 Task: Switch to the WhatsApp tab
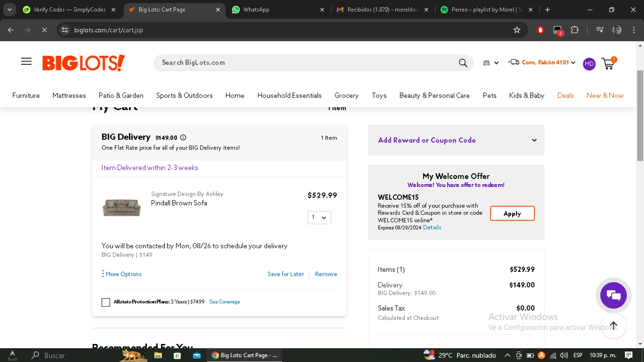point(278,9)
